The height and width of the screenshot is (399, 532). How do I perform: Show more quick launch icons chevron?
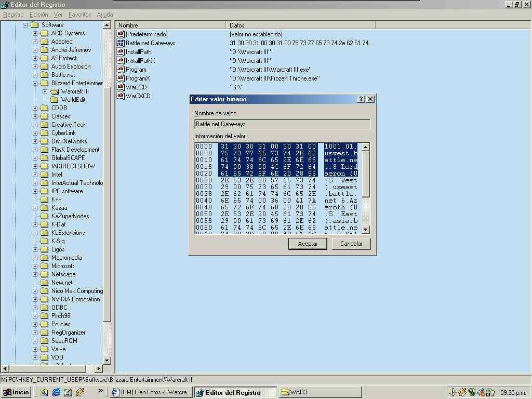100,391
